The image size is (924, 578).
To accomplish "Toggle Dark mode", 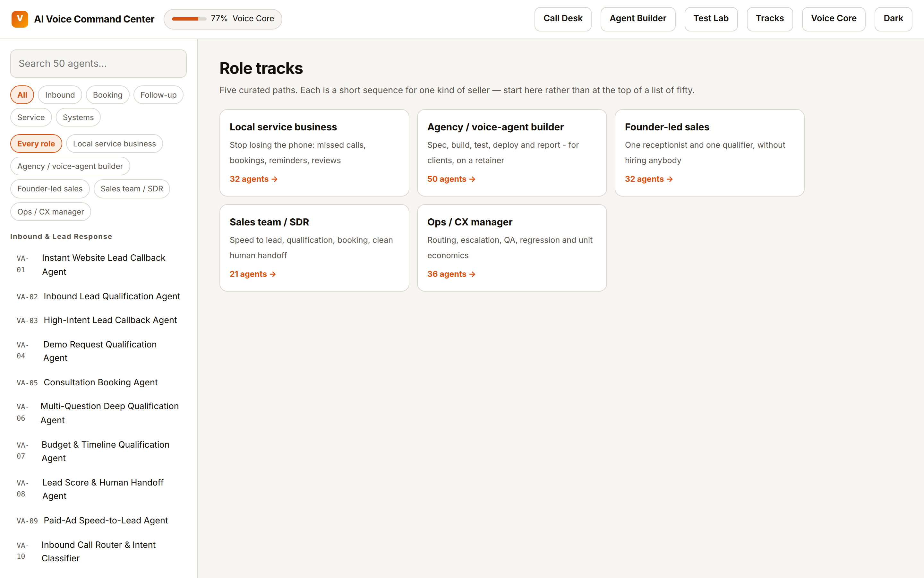I will (893, 19).
